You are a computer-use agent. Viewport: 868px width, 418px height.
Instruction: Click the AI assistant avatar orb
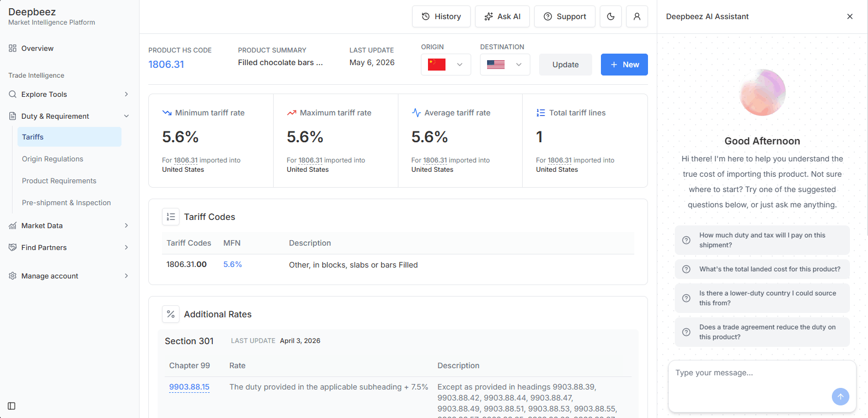[x=762, y=92]
